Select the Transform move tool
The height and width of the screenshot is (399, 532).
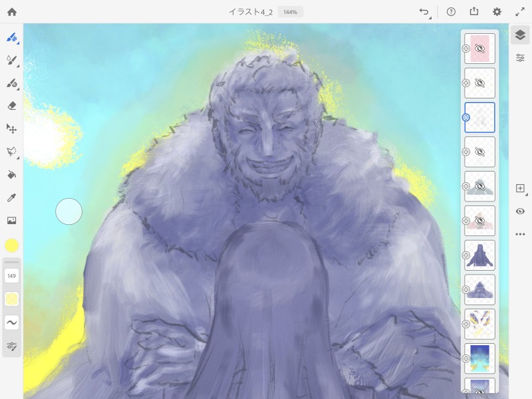(12, 128)
